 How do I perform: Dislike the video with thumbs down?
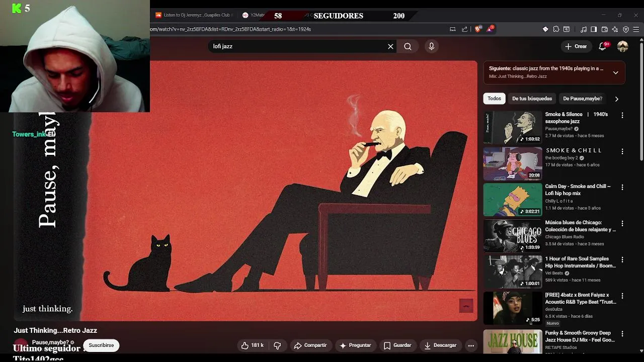[x=277, y=345]
